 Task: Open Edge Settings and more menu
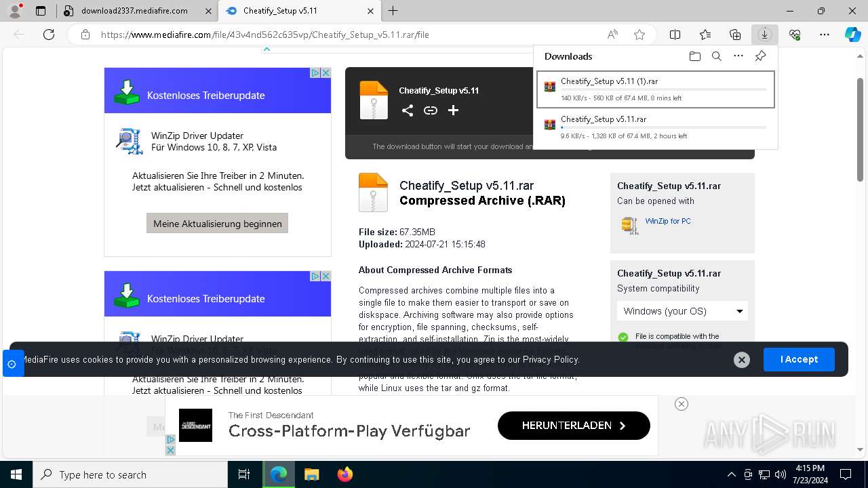(x=825, y=35)
